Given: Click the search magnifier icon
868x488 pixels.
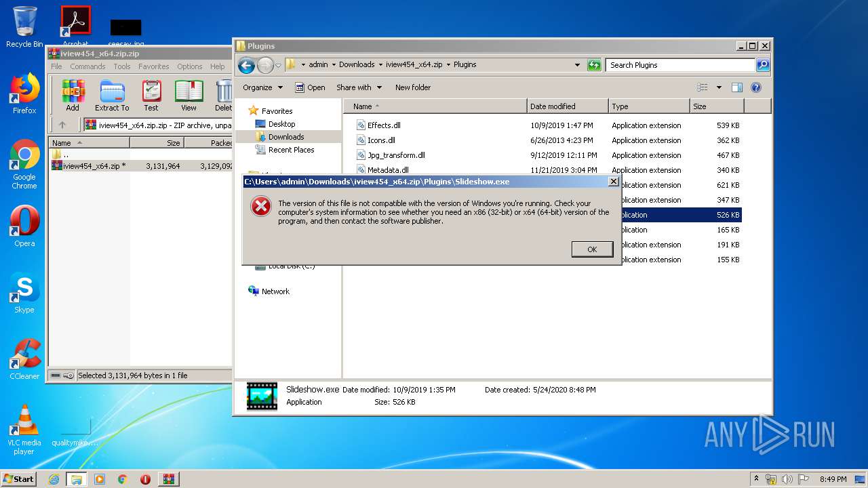Looking at the screenshot, I should [x=763, y=65].
